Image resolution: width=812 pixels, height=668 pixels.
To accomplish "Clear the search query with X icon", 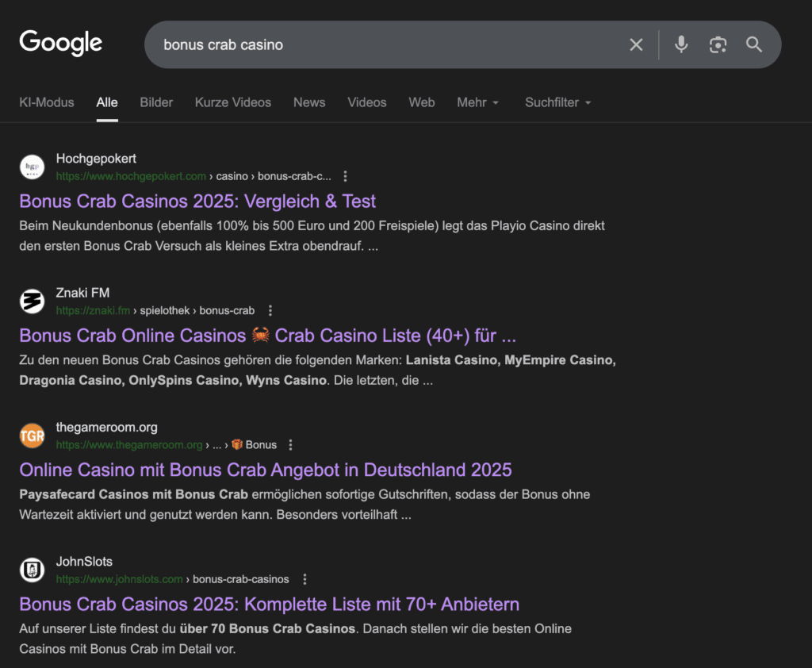I will [636, 44].
